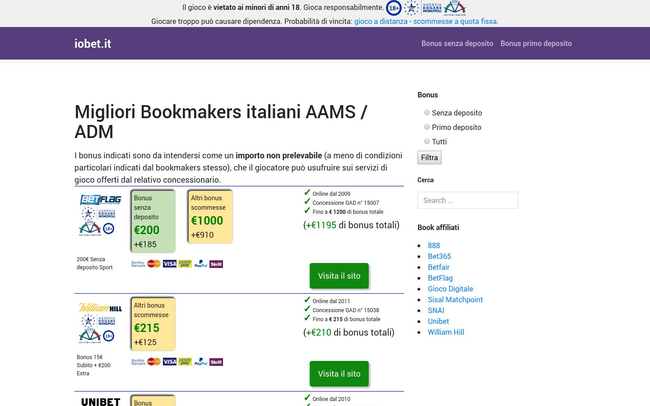Click the BetFlag logo
Screen dimensions: 650x406
pyautogui.click(x=100, y=199)
